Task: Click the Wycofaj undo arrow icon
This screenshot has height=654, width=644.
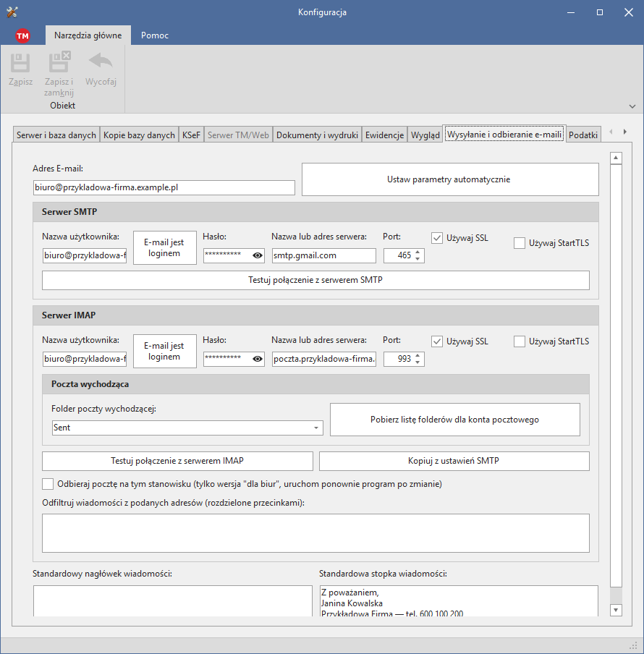Action: point(101,61)
